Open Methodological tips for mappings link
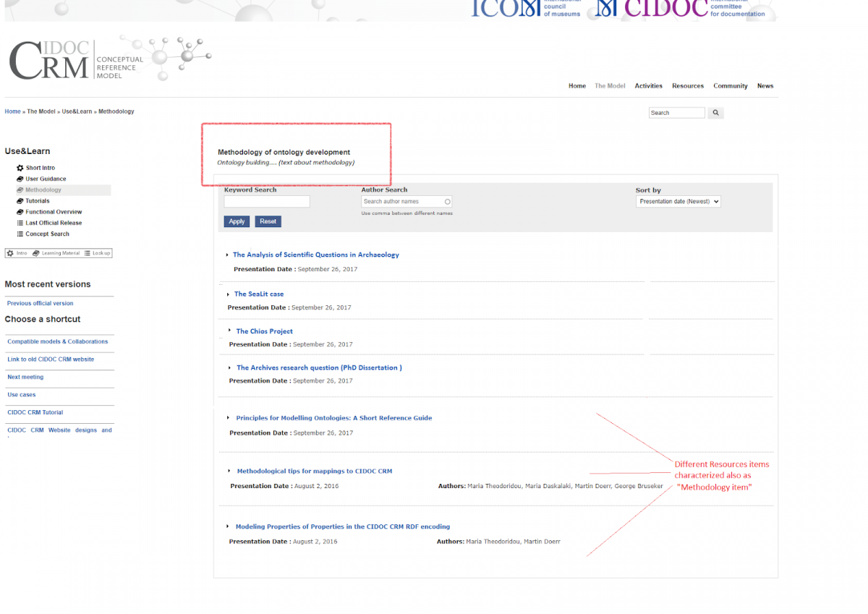The width and height of the screenshot is (868, 614). coord(314,471)
